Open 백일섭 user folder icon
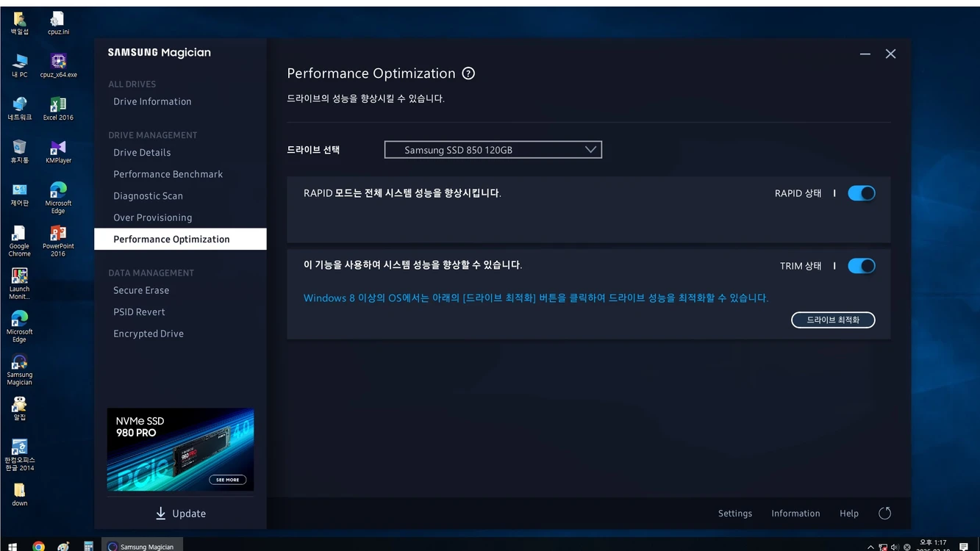Image resolution: width=980 pixels, height=551 pixels. click(19, 24)
